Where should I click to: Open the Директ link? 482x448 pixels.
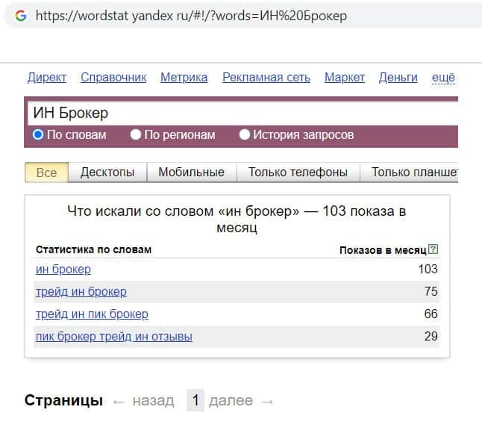[47, 78]
